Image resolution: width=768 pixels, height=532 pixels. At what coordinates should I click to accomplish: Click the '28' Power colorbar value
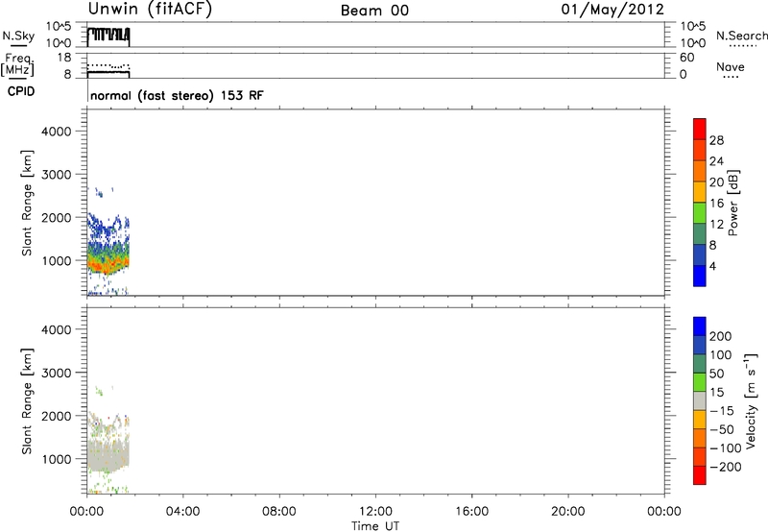[716, 140]
